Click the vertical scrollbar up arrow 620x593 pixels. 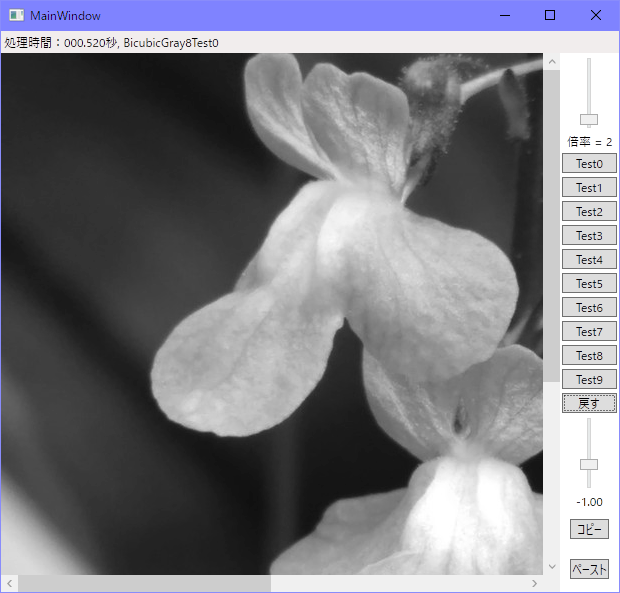(x=552, y=62)
